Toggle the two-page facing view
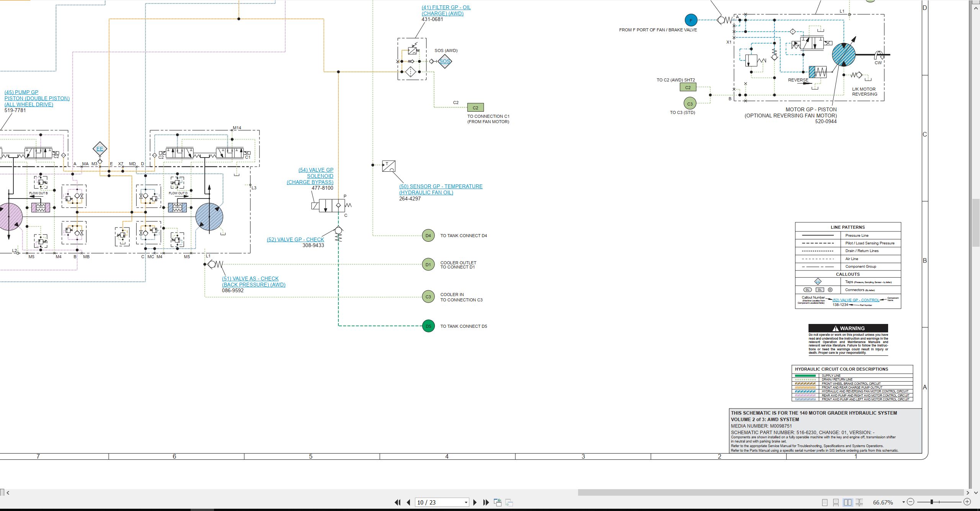The image size is (980, 511). [848, 502]
